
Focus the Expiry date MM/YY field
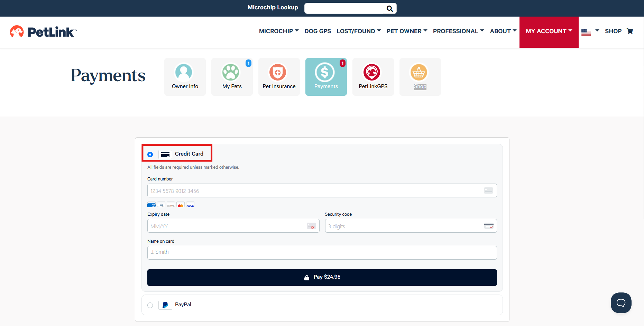point(233,226)
